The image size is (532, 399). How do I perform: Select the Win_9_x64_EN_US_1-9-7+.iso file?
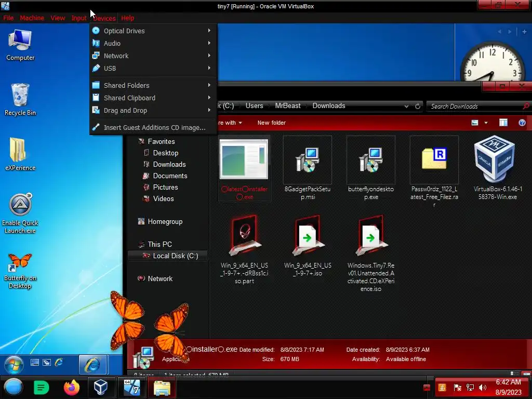click(x=308, y=246)
